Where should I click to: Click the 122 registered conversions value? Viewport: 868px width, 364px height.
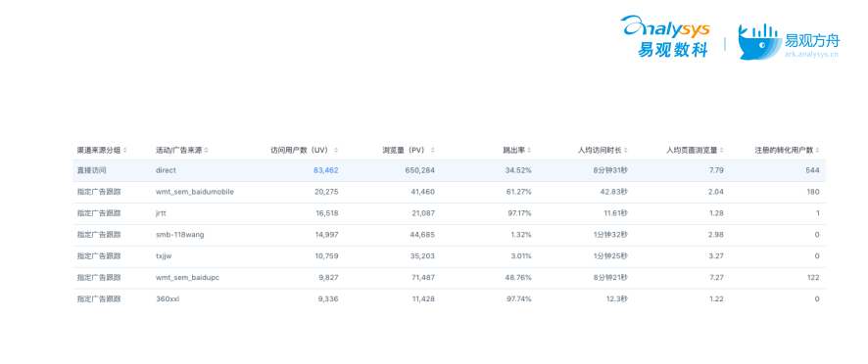click(812, 277)
